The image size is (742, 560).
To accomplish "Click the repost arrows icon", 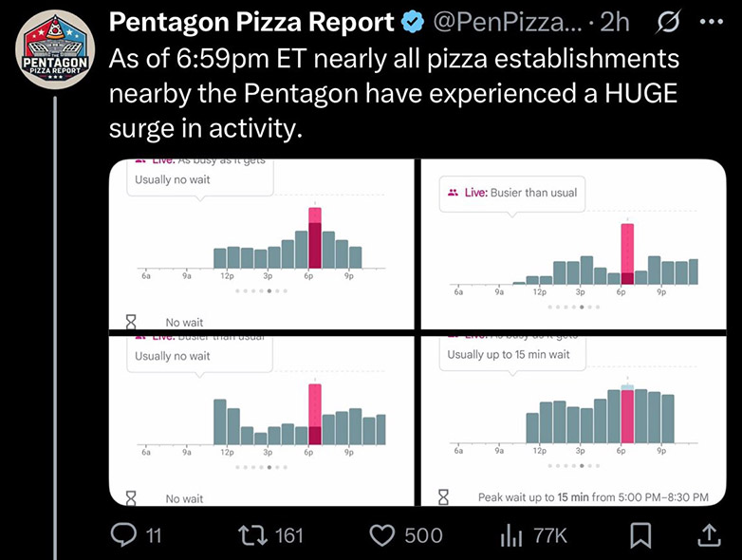I will click(x=252, y=535).
